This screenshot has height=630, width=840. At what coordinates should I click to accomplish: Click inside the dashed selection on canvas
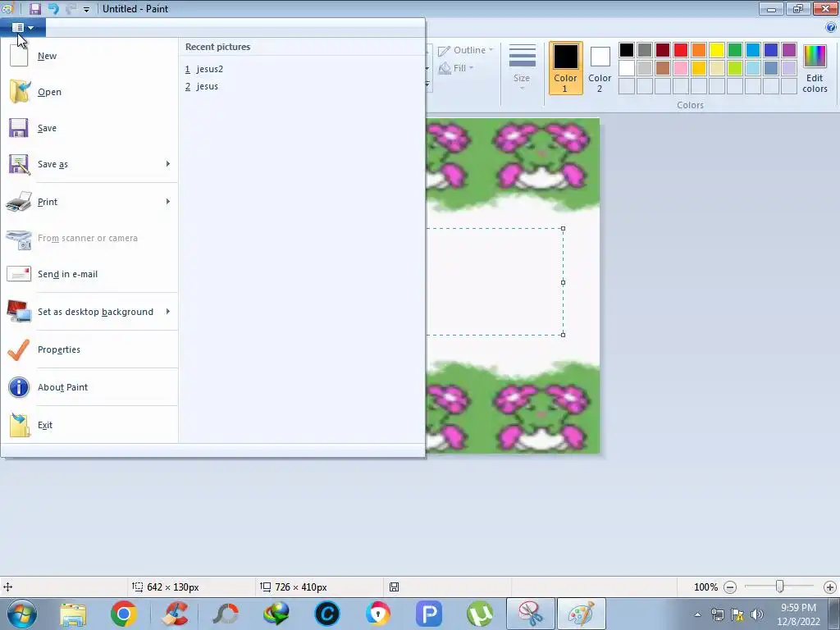(495, 282)
